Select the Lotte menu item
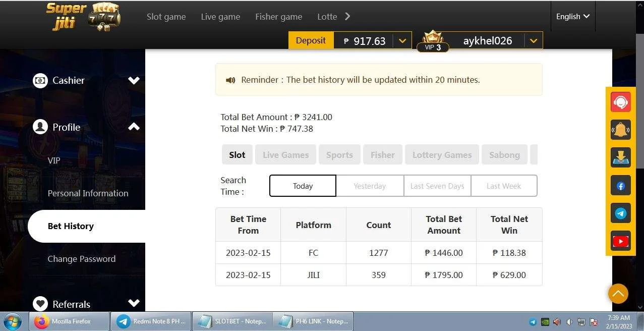This screenshot has height=331, width=644. pos(327,17)
